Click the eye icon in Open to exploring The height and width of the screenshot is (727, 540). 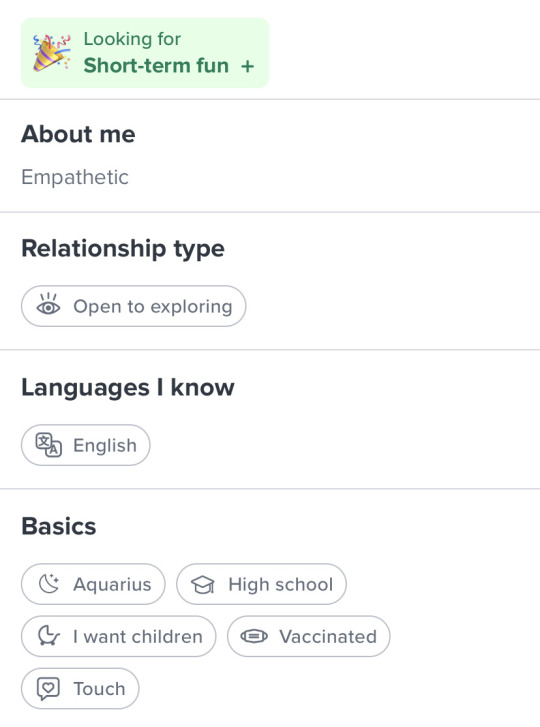tap(48, 305)
